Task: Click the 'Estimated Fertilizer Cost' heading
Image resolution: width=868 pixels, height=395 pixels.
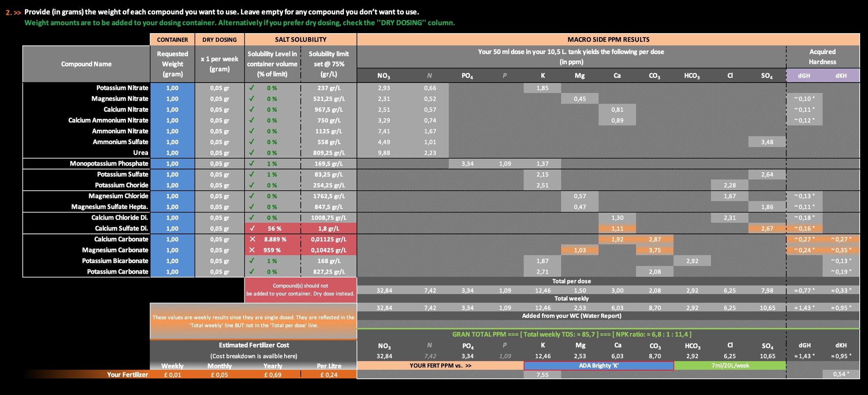Action: (x=254, y=345)
